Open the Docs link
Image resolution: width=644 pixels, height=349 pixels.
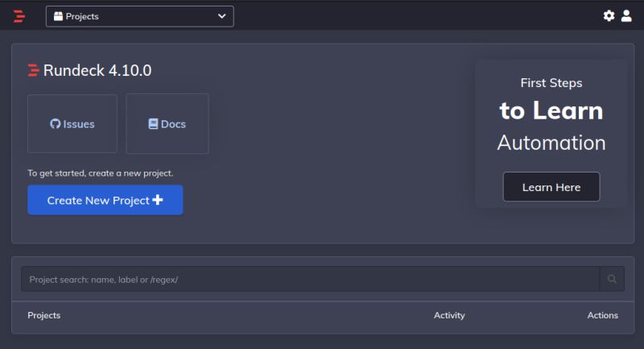tap(167, 124)
